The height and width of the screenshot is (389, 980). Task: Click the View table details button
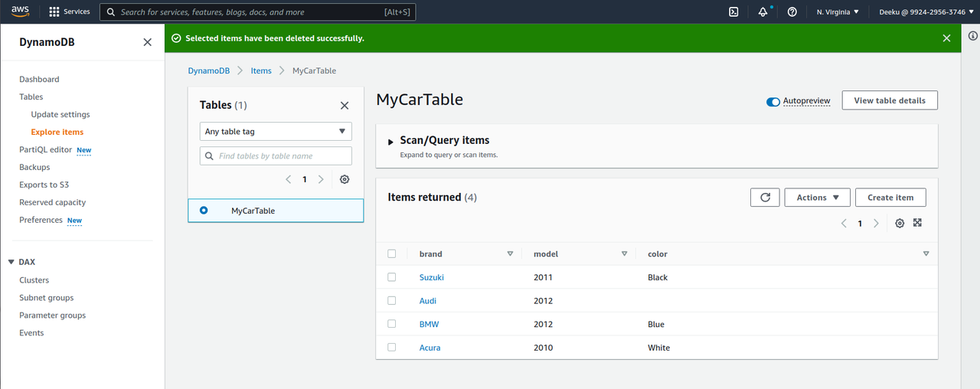point(890,100)
